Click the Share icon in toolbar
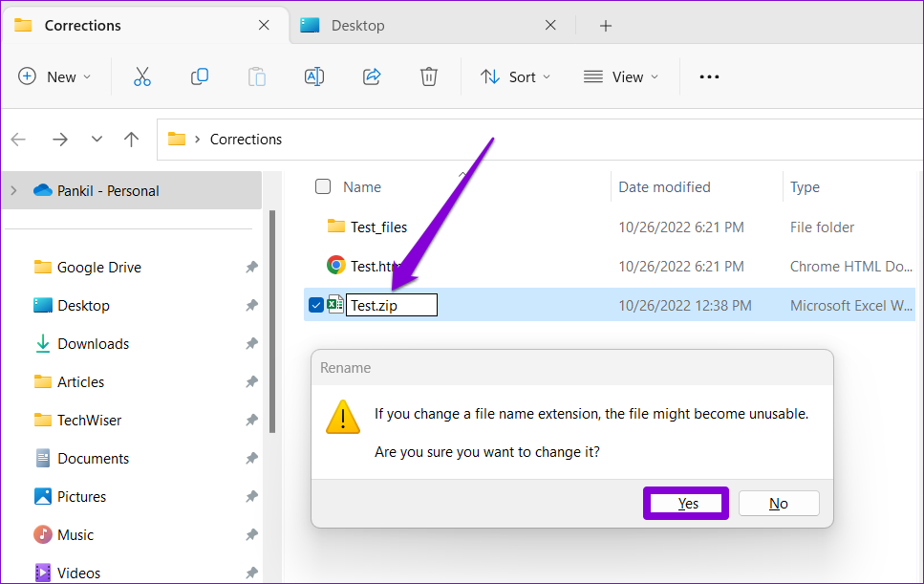924x584 pixels. (x=372, y=76)
